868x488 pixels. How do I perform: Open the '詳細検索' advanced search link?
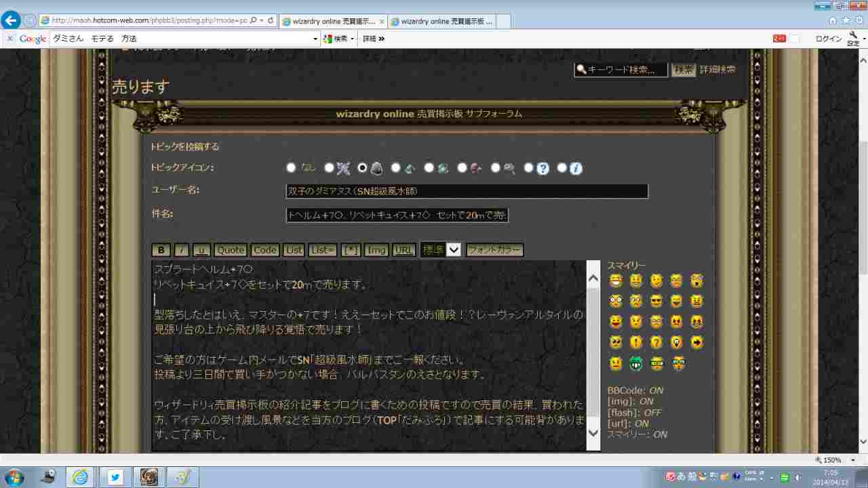(717, 69)
